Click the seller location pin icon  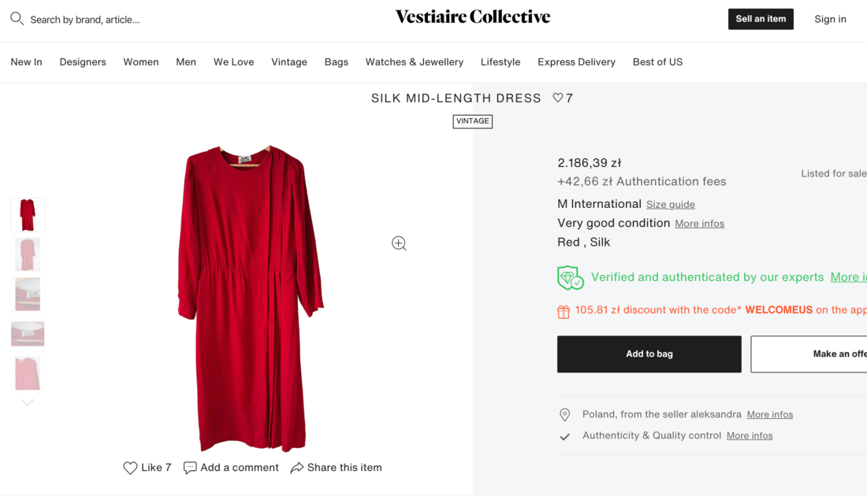point(565,415)
